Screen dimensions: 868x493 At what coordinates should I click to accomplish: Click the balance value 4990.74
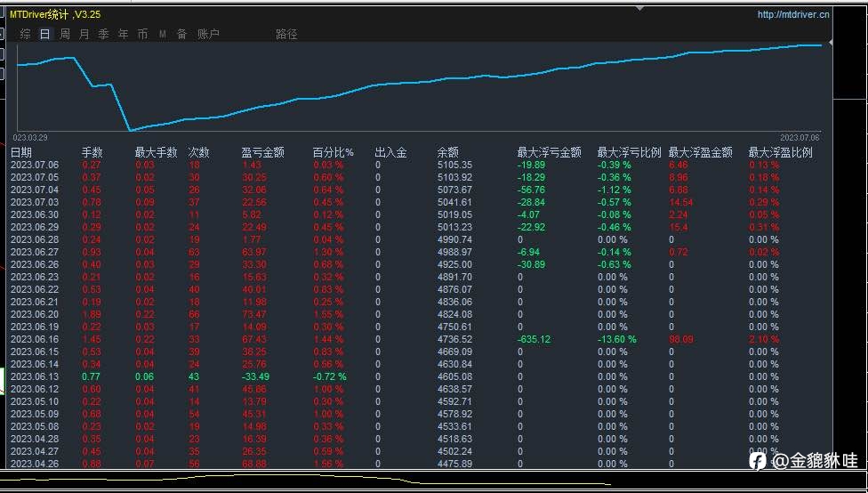click(x=455, y=240)
